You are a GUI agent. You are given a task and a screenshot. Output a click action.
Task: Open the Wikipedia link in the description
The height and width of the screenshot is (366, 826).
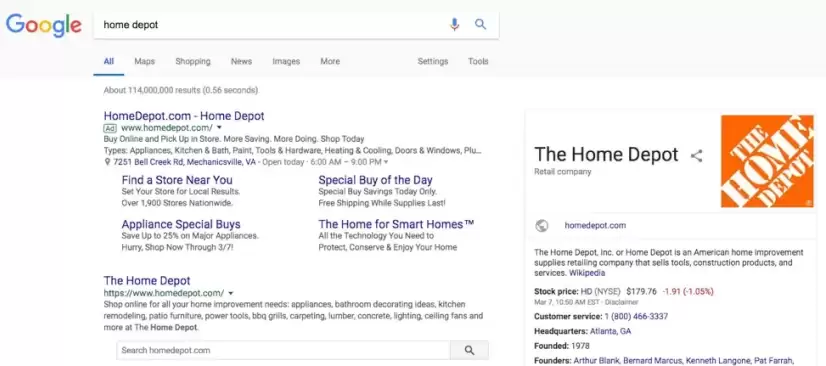587,273
